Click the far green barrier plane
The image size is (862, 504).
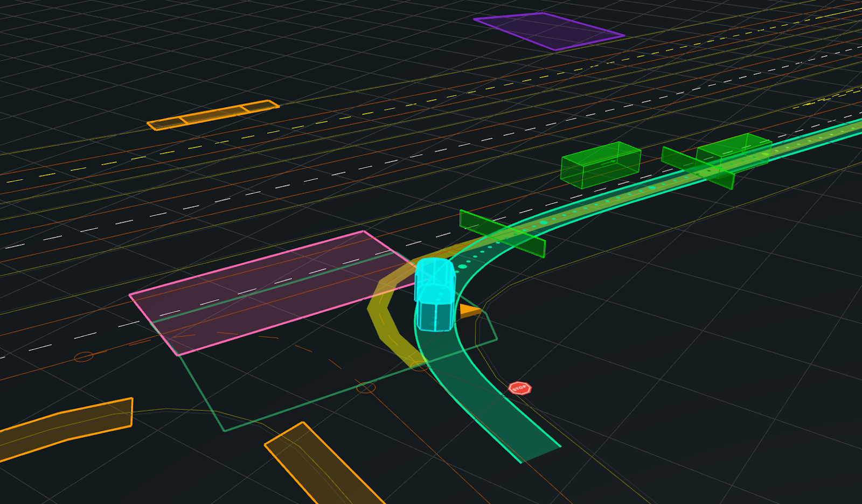click(x=697, y=167)
